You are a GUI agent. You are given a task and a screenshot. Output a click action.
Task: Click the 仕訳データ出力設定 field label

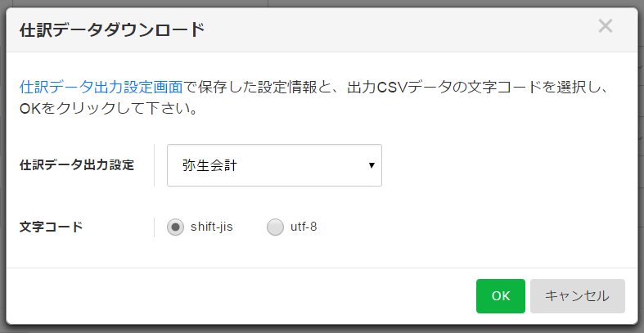pos(76,164)
